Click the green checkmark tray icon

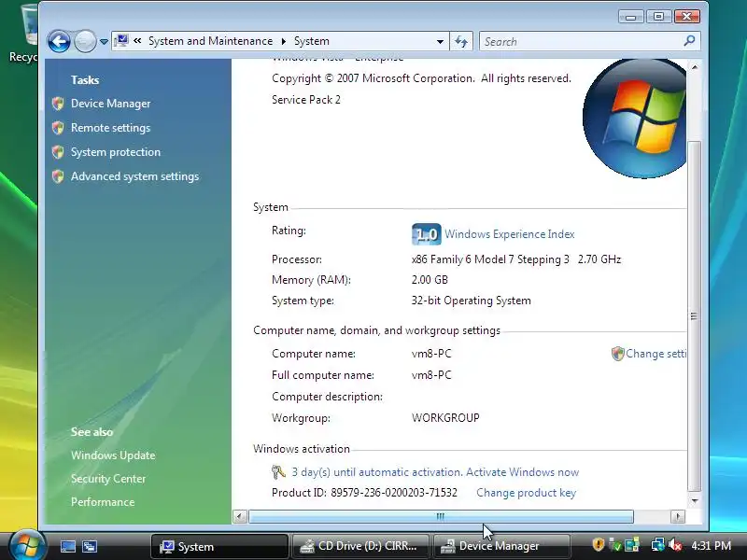(615, 545)
